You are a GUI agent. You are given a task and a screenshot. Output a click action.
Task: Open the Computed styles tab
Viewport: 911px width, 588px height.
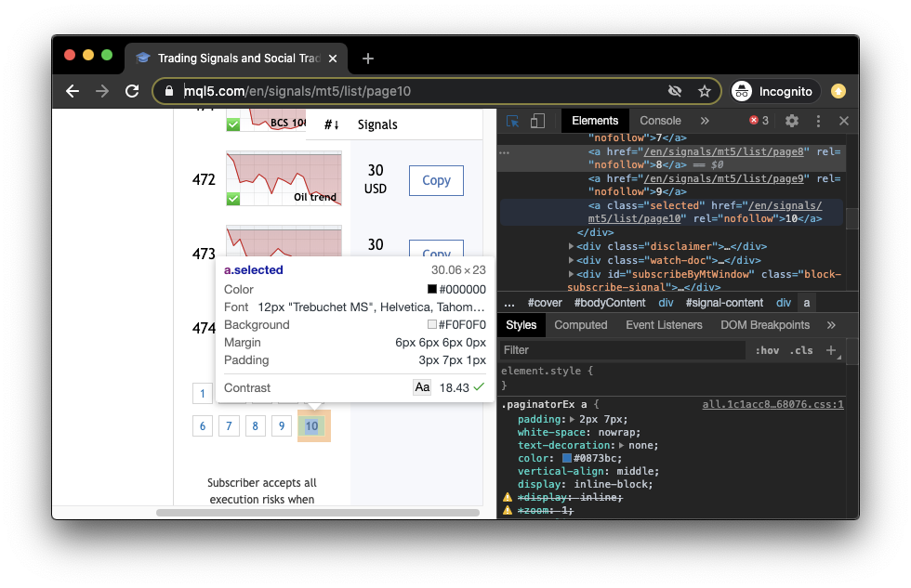581,325
